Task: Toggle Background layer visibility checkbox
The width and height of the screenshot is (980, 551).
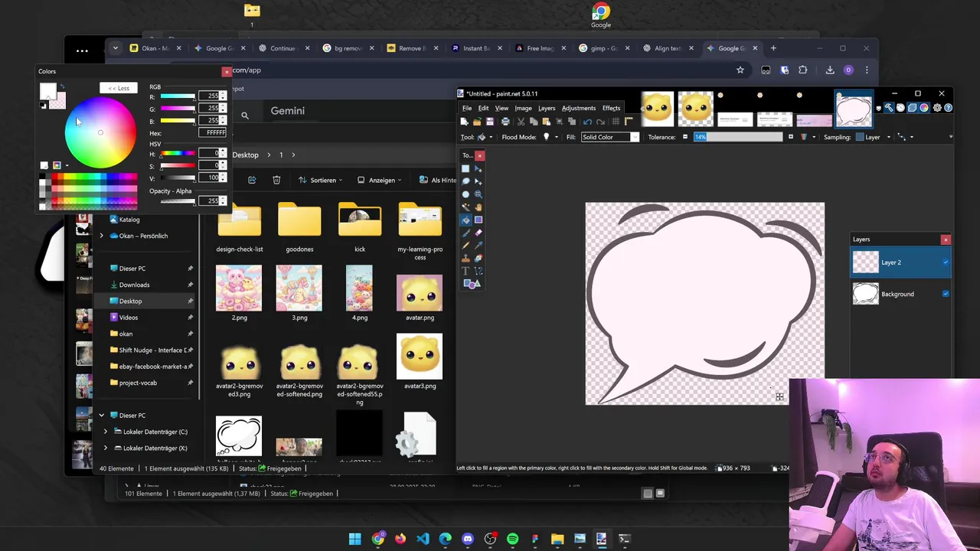Action: [x=946, y=294]
